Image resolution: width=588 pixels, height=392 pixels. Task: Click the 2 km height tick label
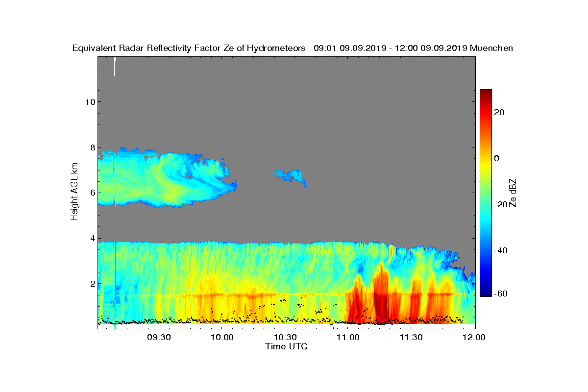click(x=92, y=283)
